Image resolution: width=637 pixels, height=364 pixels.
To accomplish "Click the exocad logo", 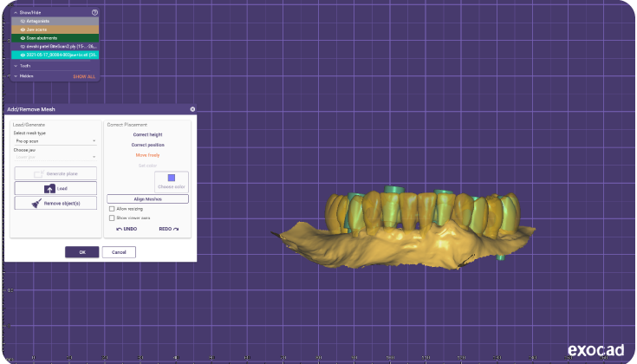I will [595, 349].
